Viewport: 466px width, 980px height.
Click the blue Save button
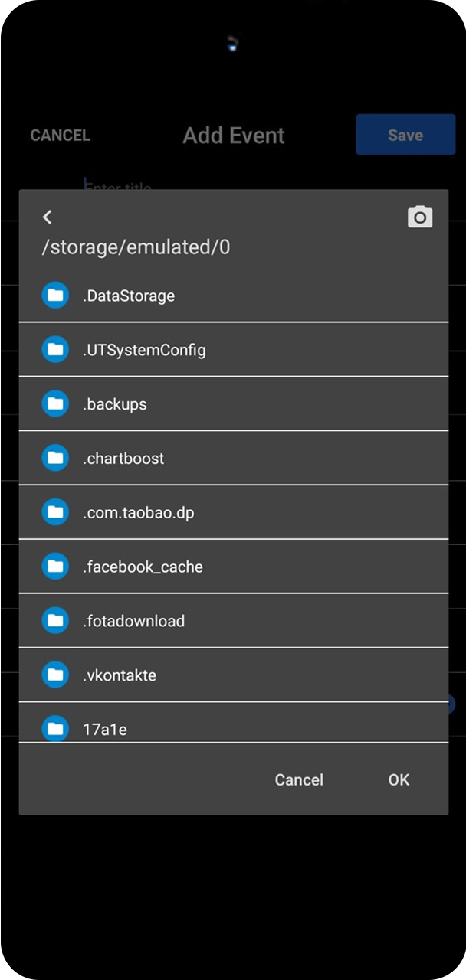tap(405, 135)
